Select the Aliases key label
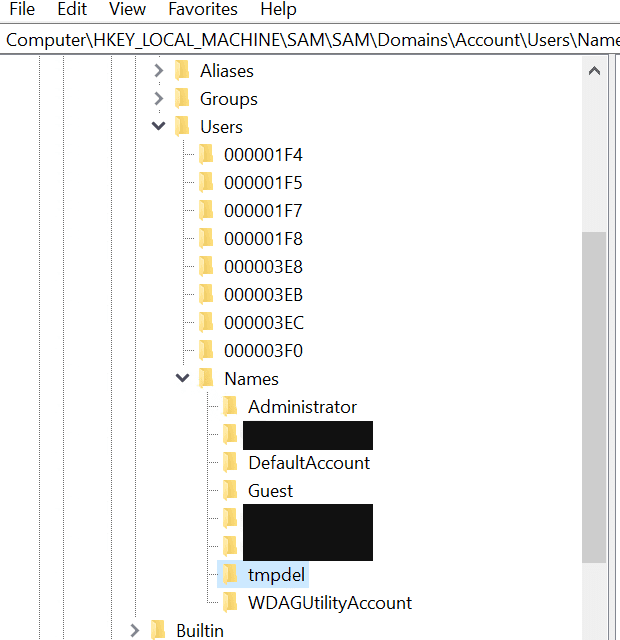620x640 pixels. point(227,71)
